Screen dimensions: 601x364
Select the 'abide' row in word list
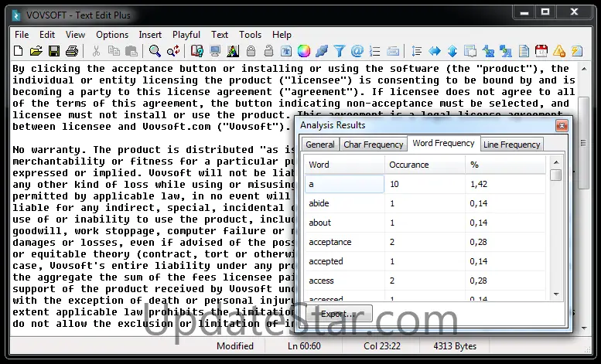pos(425,203)
